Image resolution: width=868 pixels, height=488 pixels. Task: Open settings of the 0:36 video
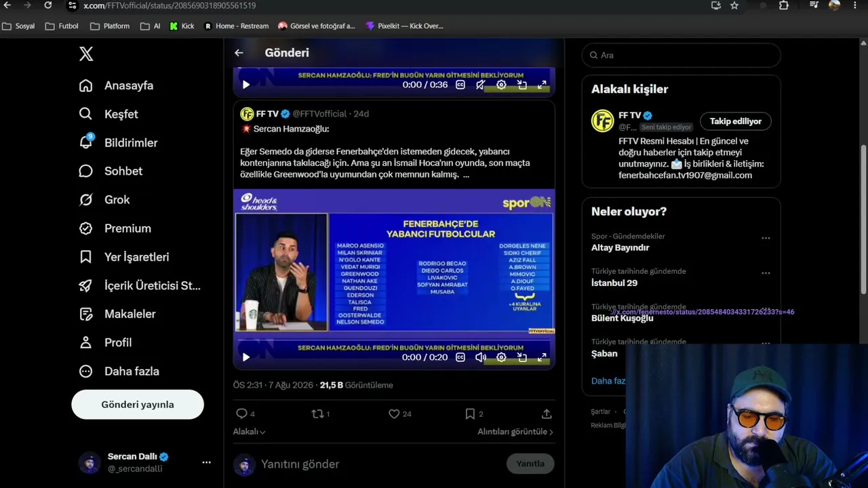tap(501, 85)
